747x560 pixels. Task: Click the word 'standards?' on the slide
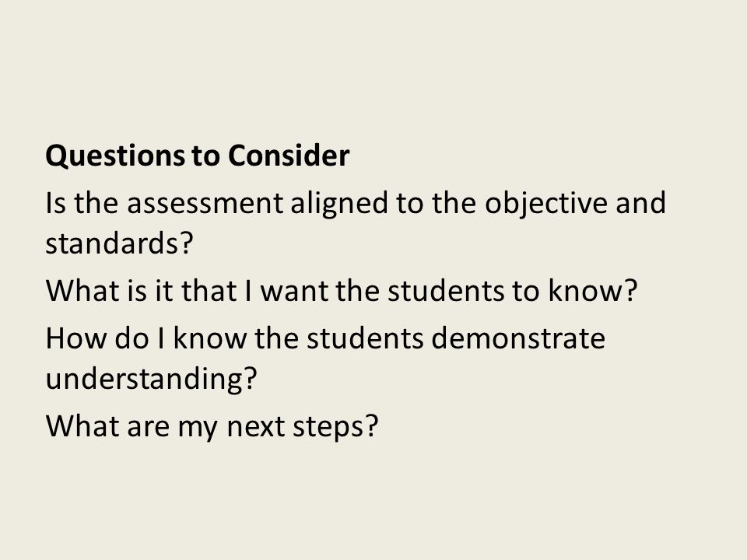click(x=119, y=243)
